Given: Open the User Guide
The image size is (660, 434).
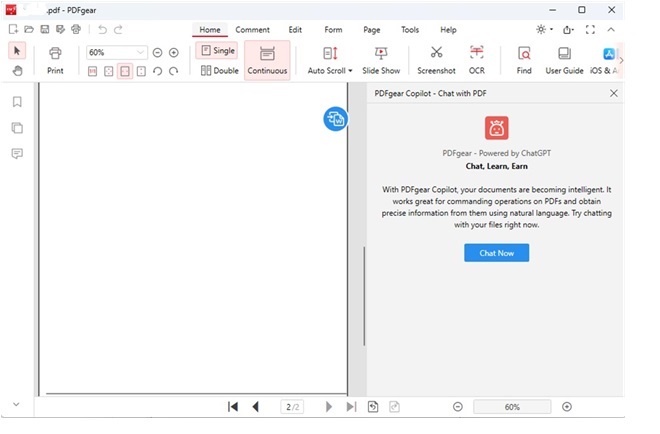Looking at the screenshot, I should [564, 61].
